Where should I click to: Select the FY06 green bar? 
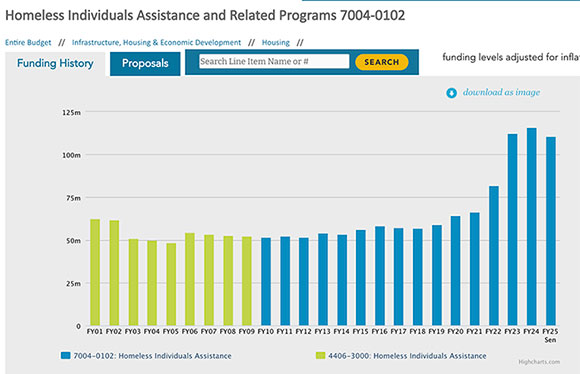pos(190,279)
